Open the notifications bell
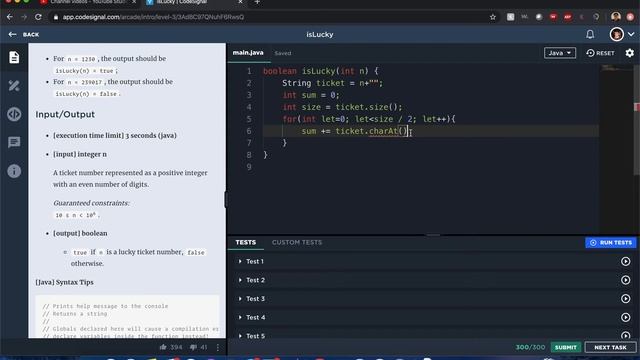 (x=590, y=34)
